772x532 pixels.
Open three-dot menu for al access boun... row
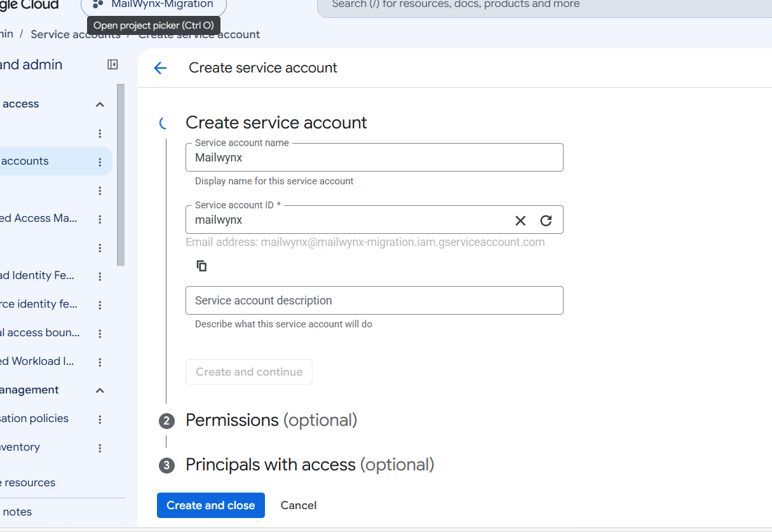[x=100, y=334]
